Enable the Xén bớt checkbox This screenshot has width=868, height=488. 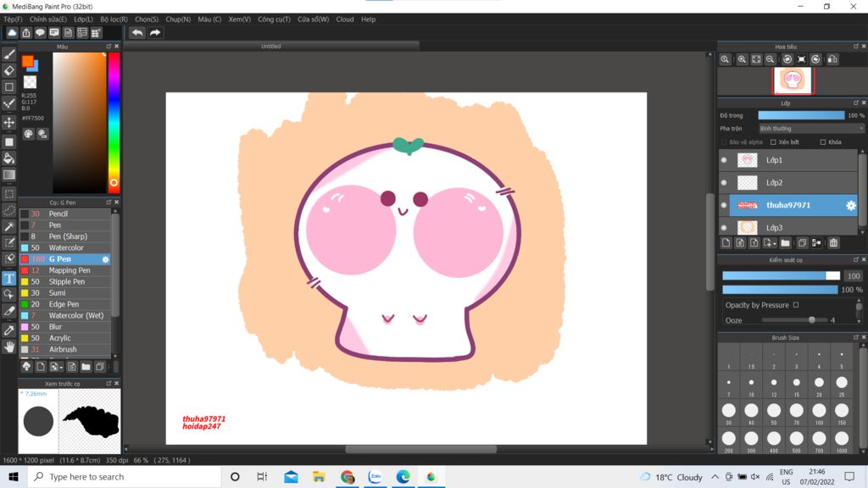pos(773,142)
